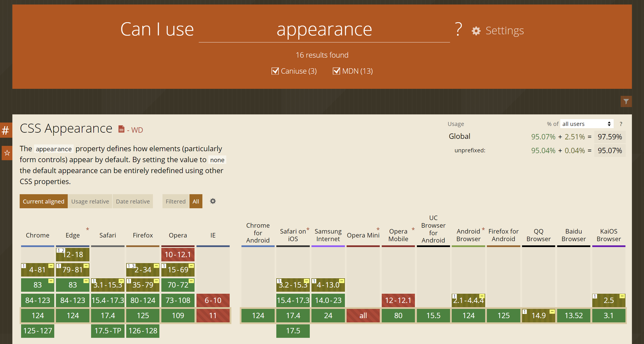Click the hash permalink icon
Screen dimensions: 644x344
pos(6,130)
